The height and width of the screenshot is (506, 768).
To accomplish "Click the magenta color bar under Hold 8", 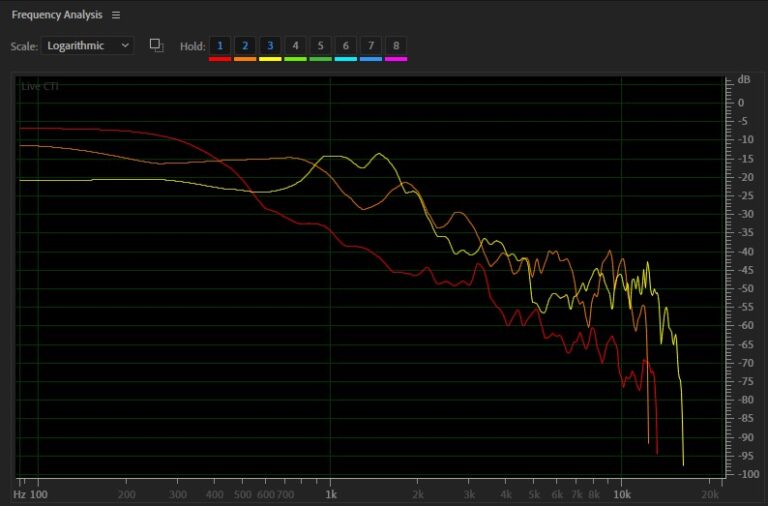I will pyautogui.click(x=396, y=59).
